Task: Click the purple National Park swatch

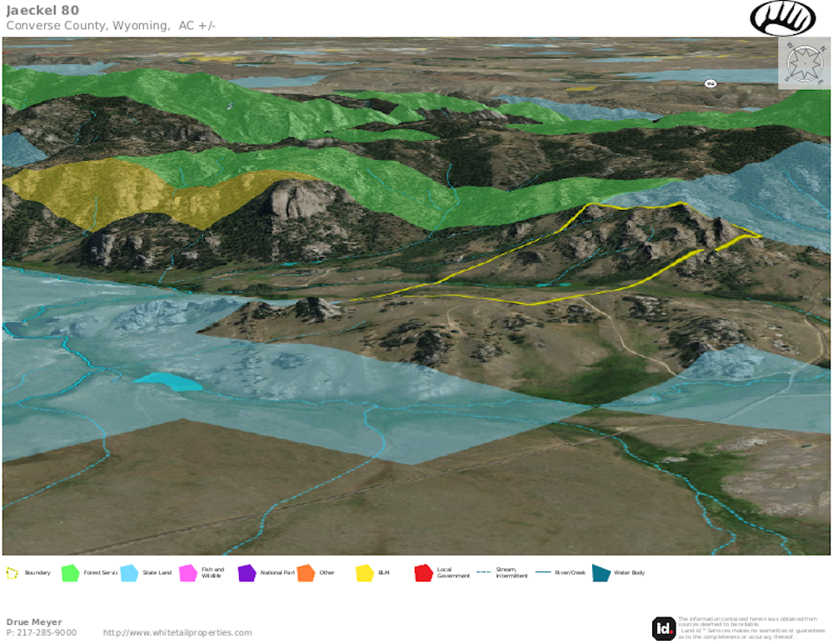Action: [x=247, y=573]
